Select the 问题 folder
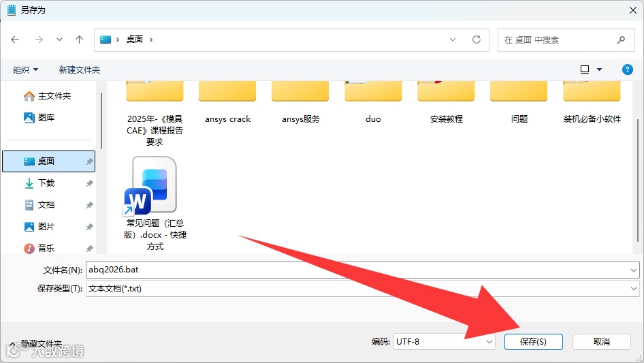644x363 pixels. click(x=519, y=103)
